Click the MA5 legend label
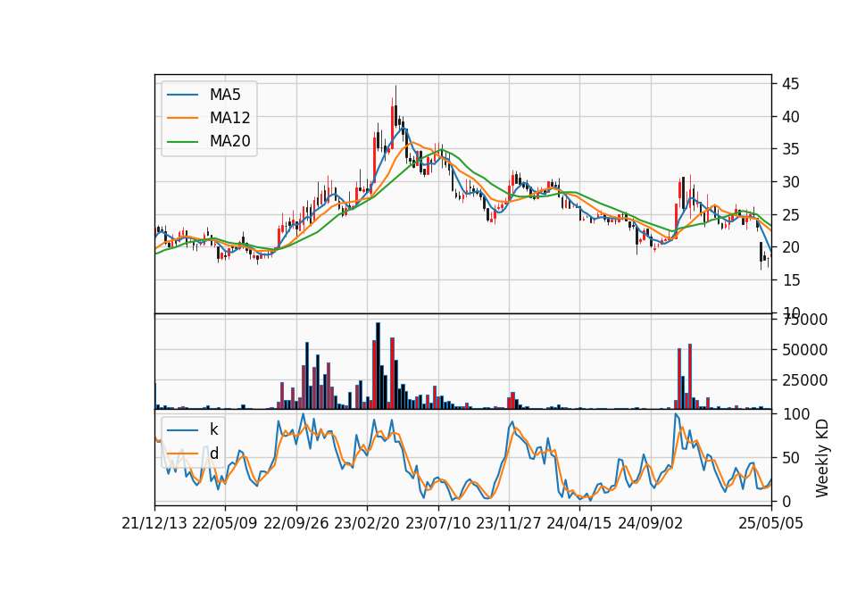Screen dimensions: 857x616 point(225,95)
